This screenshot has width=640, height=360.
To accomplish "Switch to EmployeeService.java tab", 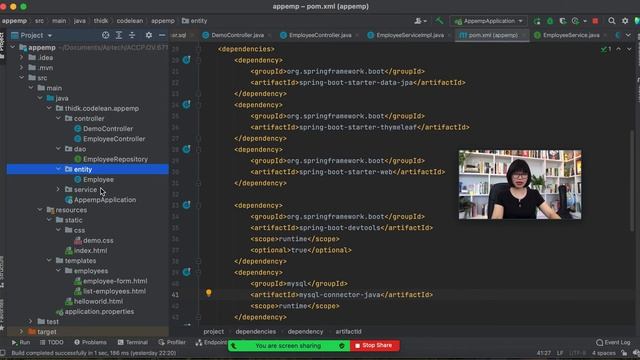I will (x=571, y=36).
